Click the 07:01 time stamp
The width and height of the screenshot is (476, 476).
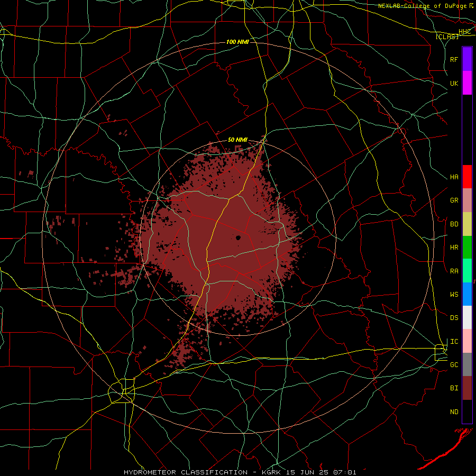(344, 472)
